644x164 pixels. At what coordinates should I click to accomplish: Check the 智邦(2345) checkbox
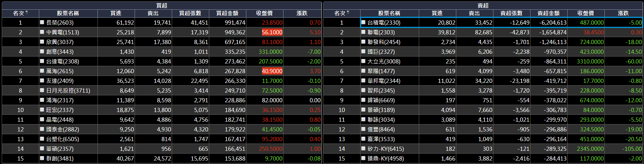pos(363,90)
